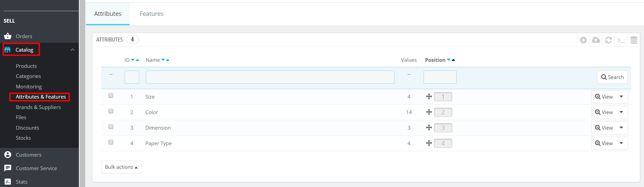Switch to the Features tab
This screenshot has width=644, height=187.
152,14
